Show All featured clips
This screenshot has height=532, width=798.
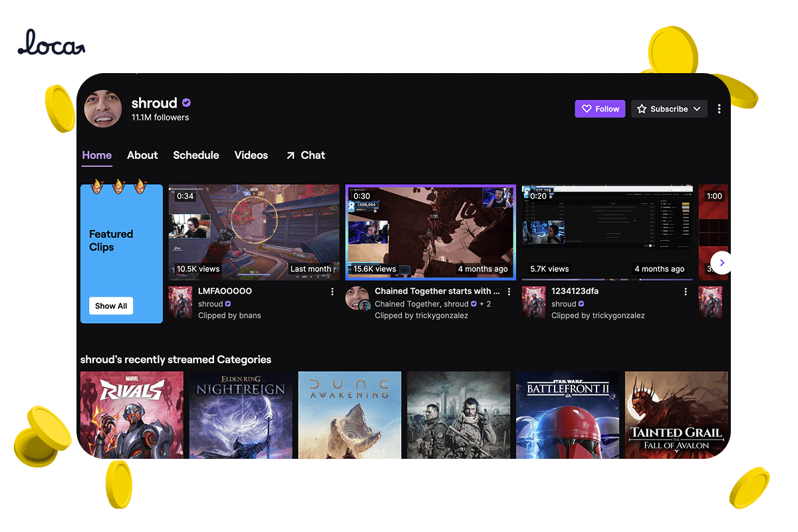click(x=111, y=306)
